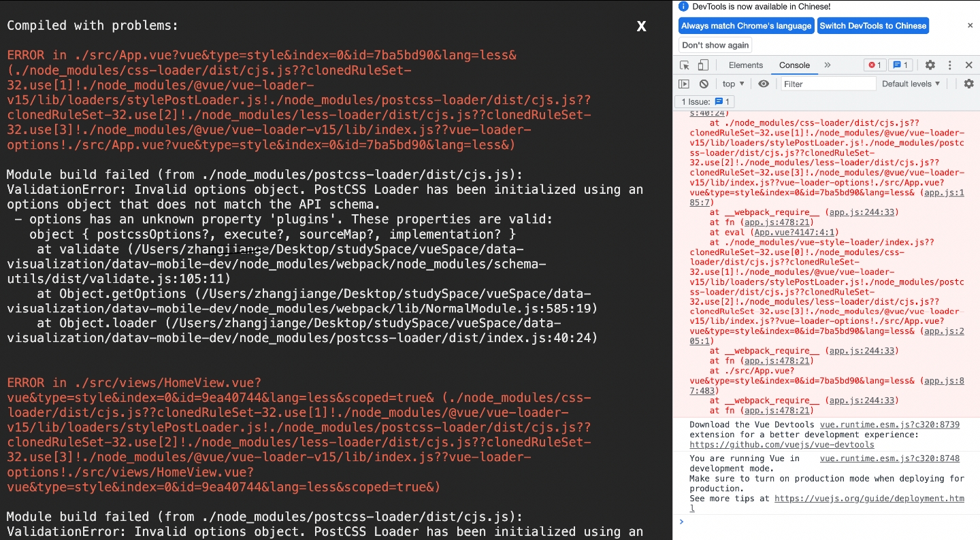The image size is (980, 540).
Task: Open DevTools settings gear next to issue badge
Action: point(930,65)
